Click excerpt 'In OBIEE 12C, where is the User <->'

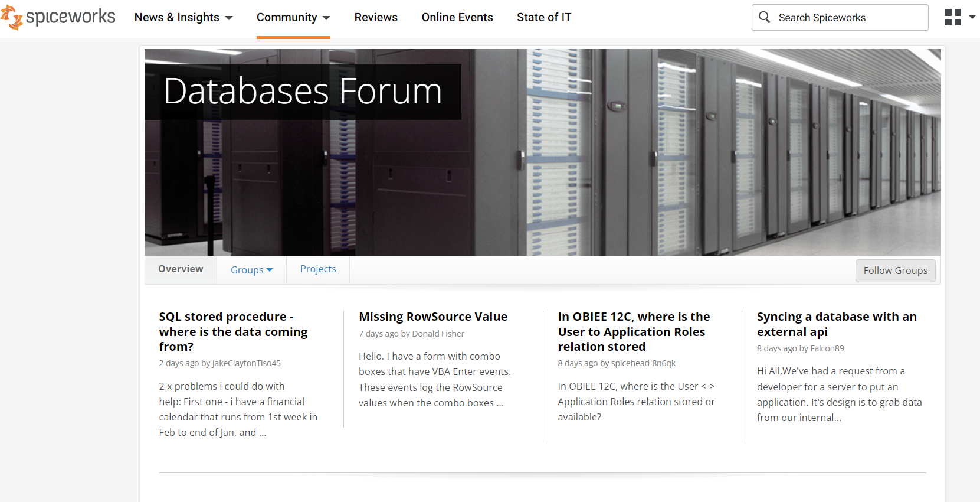pos(636,402)
